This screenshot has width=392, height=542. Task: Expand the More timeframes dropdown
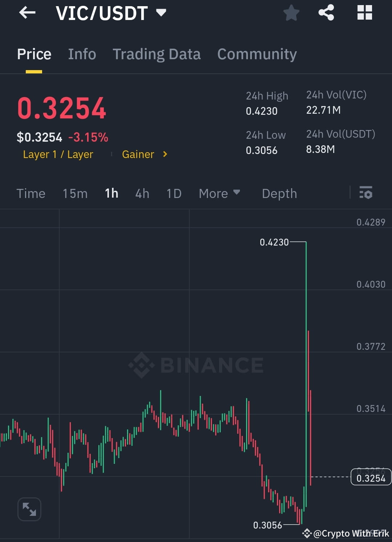(x=219, y=193)
